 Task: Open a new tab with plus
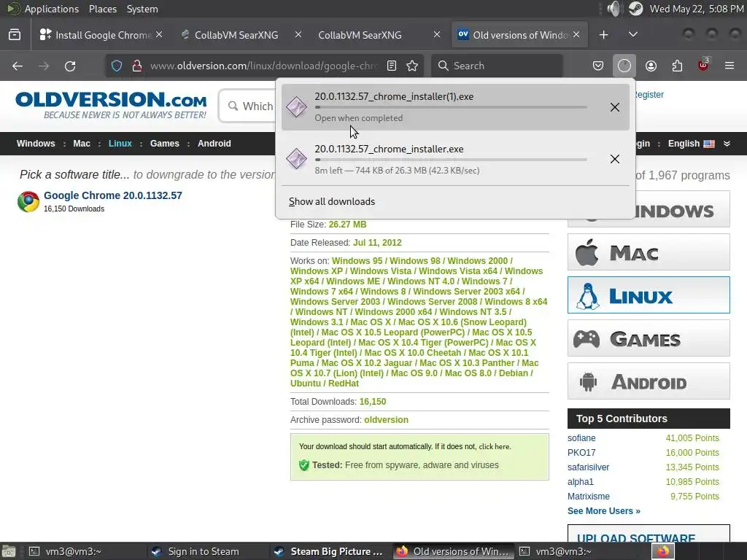tap(603, 35)
